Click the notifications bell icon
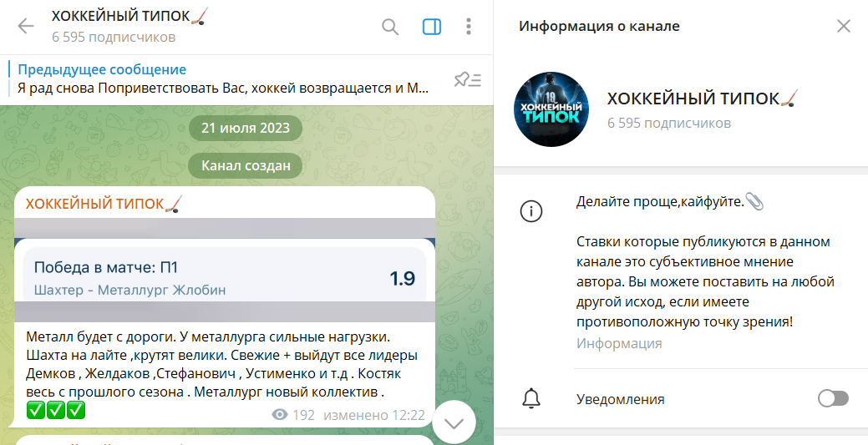The width and height of the screenshot is (868, 445). coord(531,399)
